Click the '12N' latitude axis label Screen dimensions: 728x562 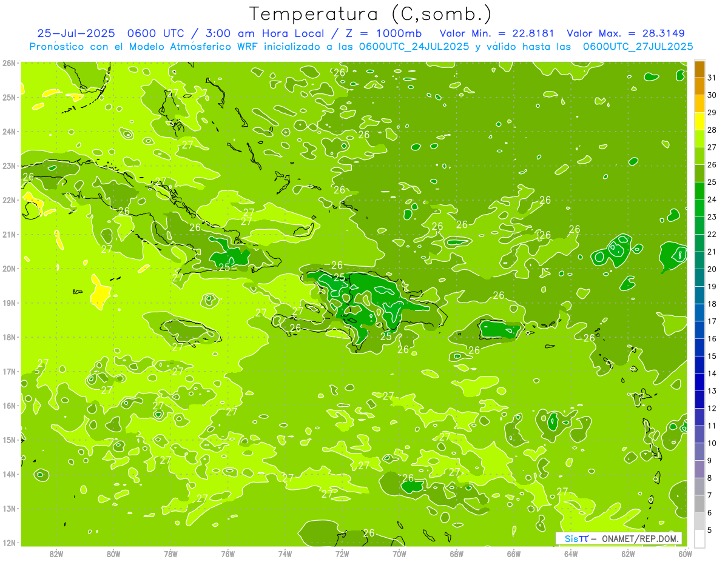coord(9,543)
